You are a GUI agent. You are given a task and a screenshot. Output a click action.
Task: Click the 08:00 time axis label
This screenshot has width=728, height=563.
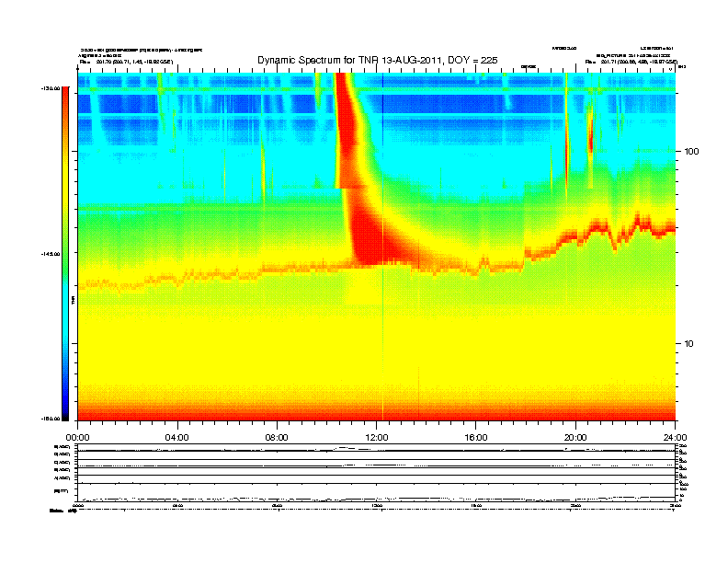coord(277,438)
